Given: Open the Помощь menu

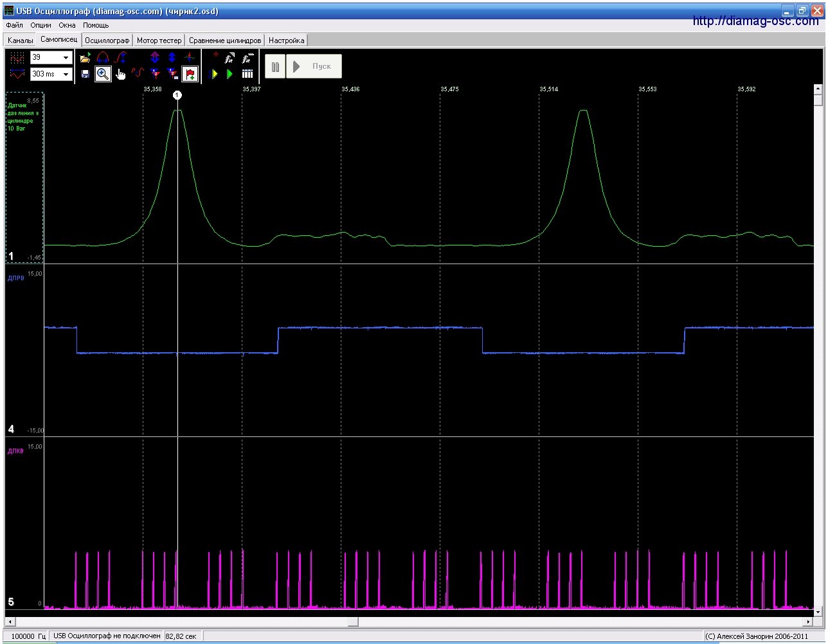Looking at the screenshot, I should (x=96, y=25).
